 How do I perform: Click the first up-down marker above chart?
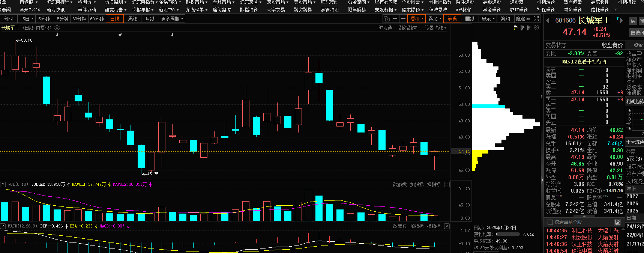[x=57, y=35]
